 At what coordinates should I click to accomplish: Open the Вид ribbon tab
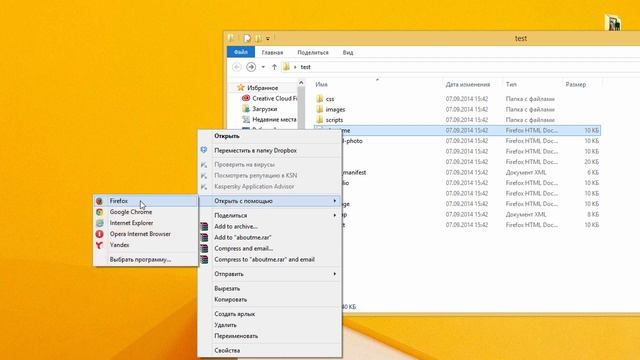pyautogui.click(x=348, y=52)
